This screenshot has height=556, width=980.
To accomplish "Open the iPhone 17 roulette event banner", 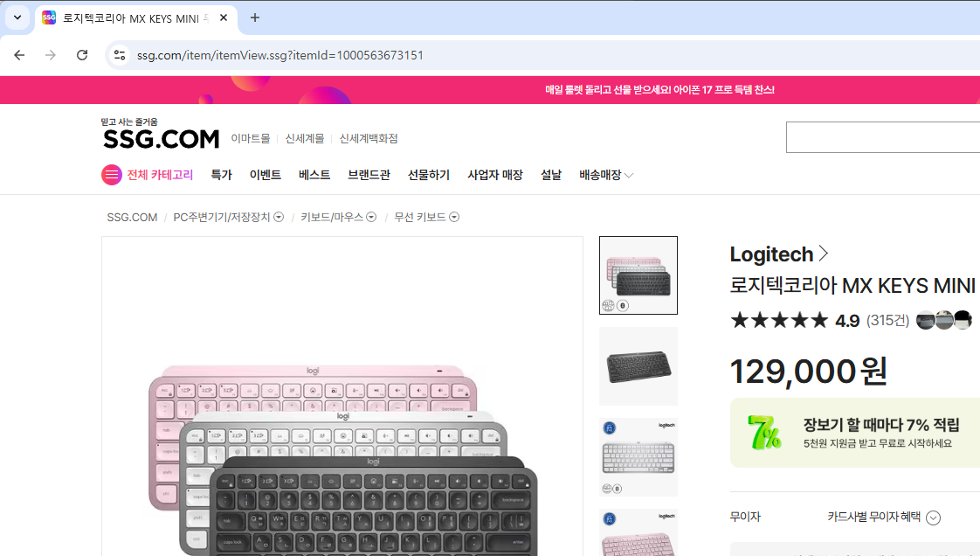I will [659, 90].
